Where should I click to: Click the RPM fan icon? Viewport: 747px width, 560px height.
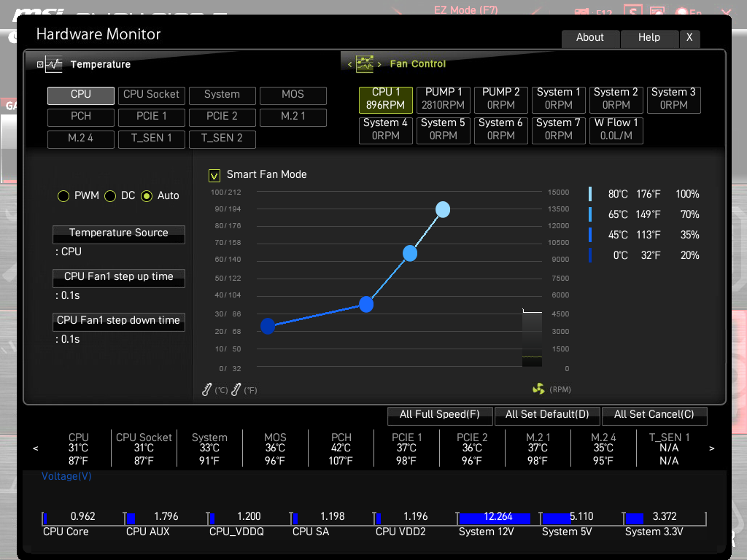tap(538, 389)
